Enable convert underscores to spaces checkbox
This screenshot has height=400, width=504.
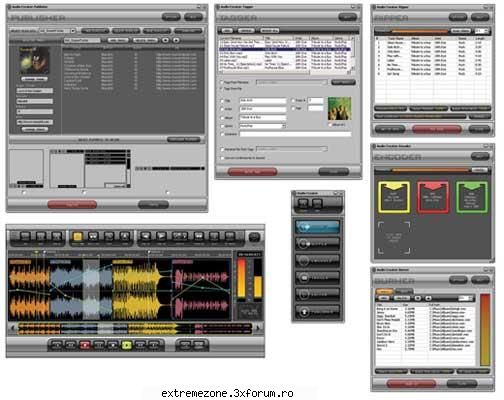(x=222, y=158)
